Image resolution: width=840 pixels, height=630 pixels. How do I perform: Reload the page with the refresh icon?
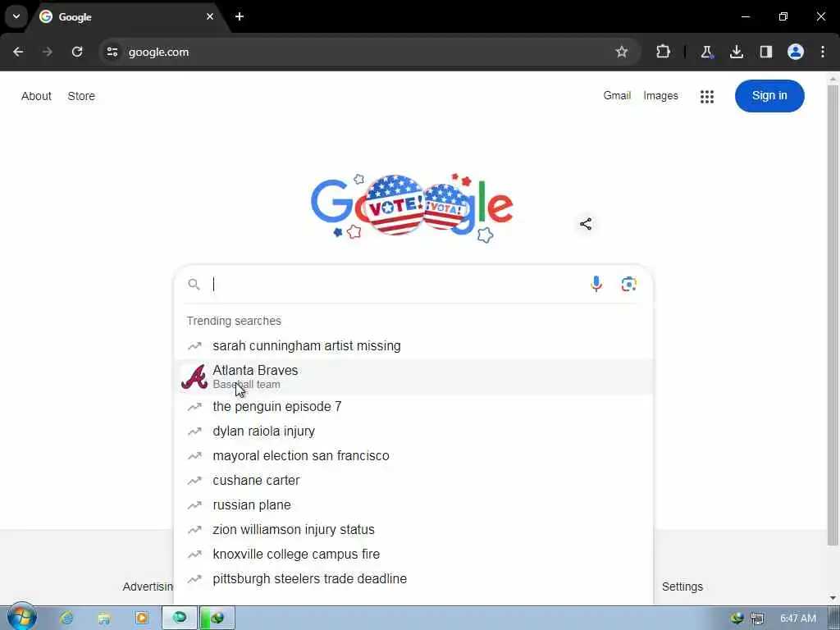pyautogui.click(x=77, y=52)
